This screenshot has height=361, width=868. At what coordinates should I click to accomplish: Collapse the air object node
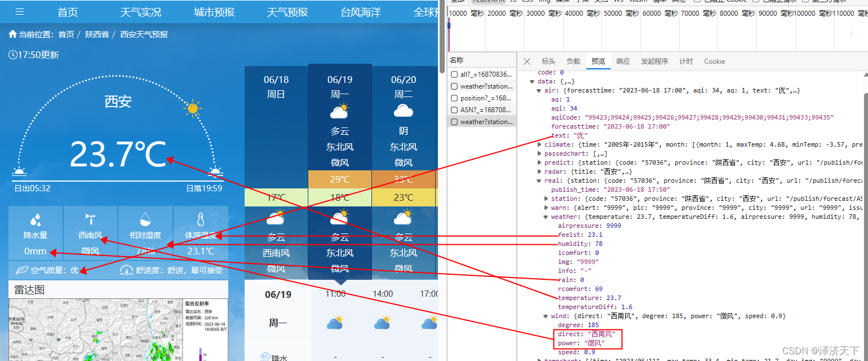point(539,90)
